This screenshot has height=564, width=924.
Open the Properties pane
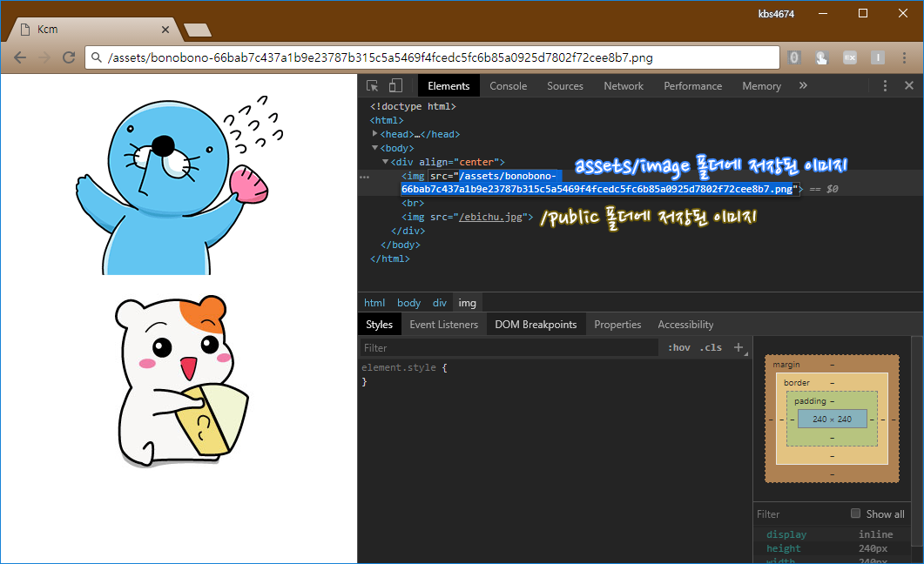[x=617, y=325]
